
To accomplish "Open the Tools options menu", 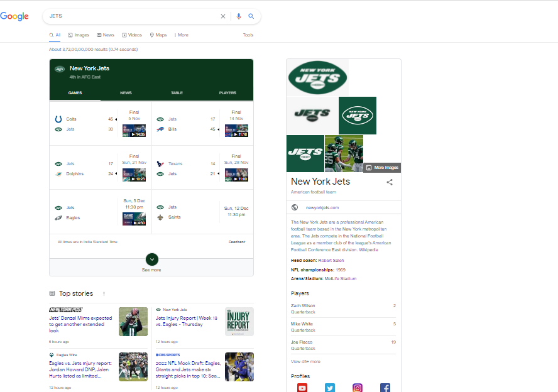I will tap(248, 35).
